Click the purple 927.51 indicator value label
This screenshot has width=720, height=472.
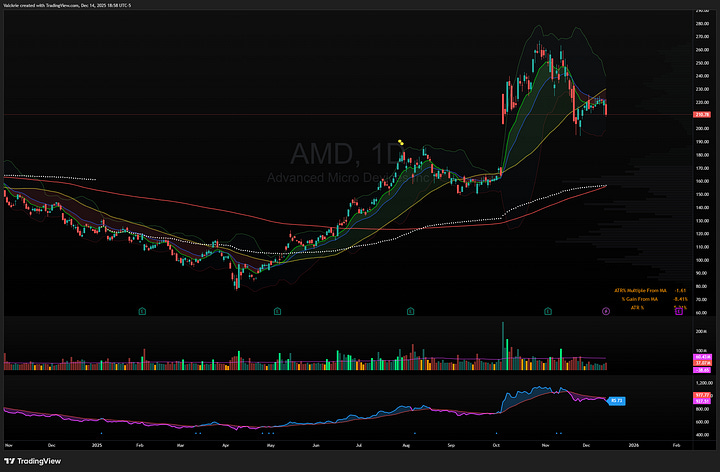click(703, 401)
